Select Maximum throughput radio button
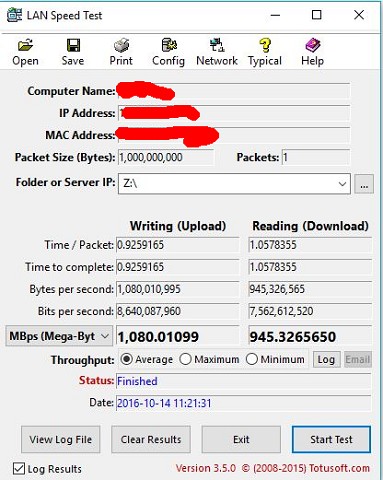383x480 pixels. click(x=185, y=359)
